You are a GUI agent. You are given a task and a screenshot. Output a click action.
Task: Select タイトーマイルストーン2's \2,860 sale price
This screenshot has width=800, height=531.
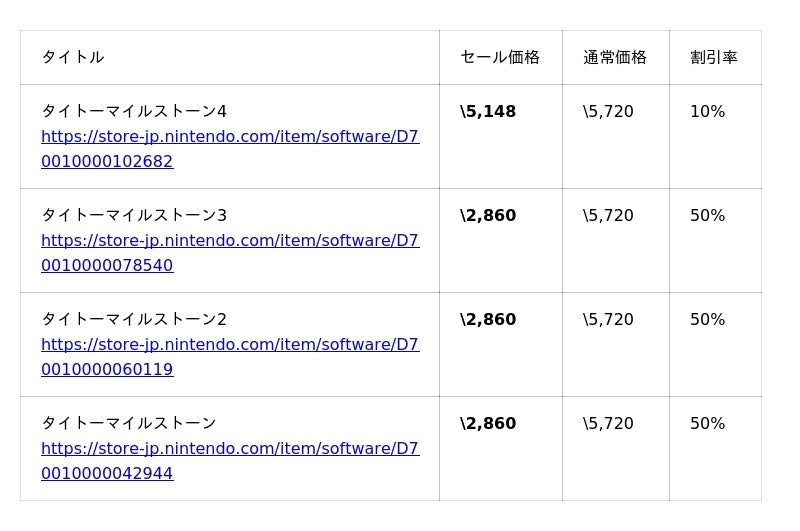488,320
